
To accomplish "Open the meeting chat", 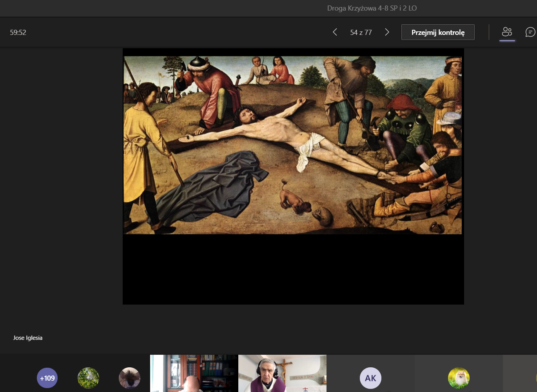I will click(x=530, y=32).
